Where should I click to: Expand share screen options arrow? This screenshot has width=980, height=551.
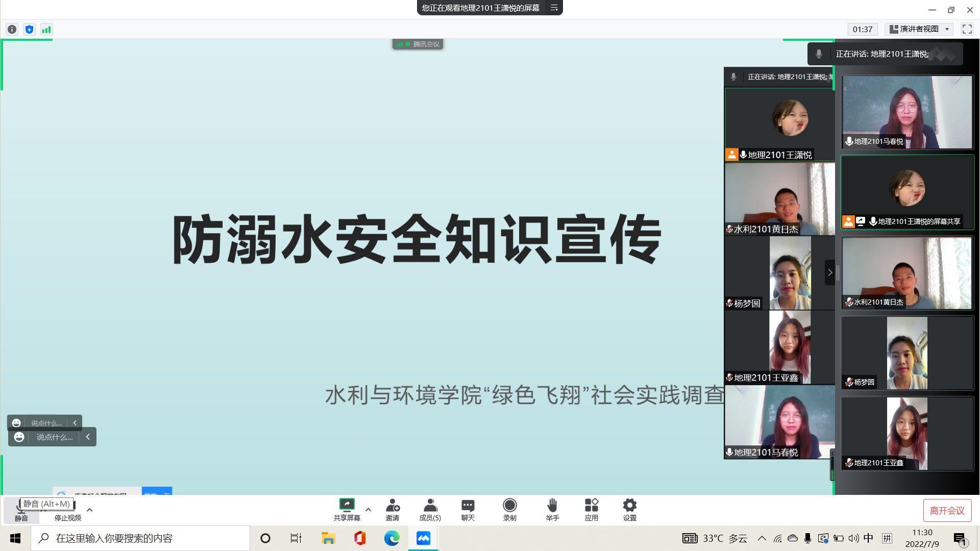[368, 509]
